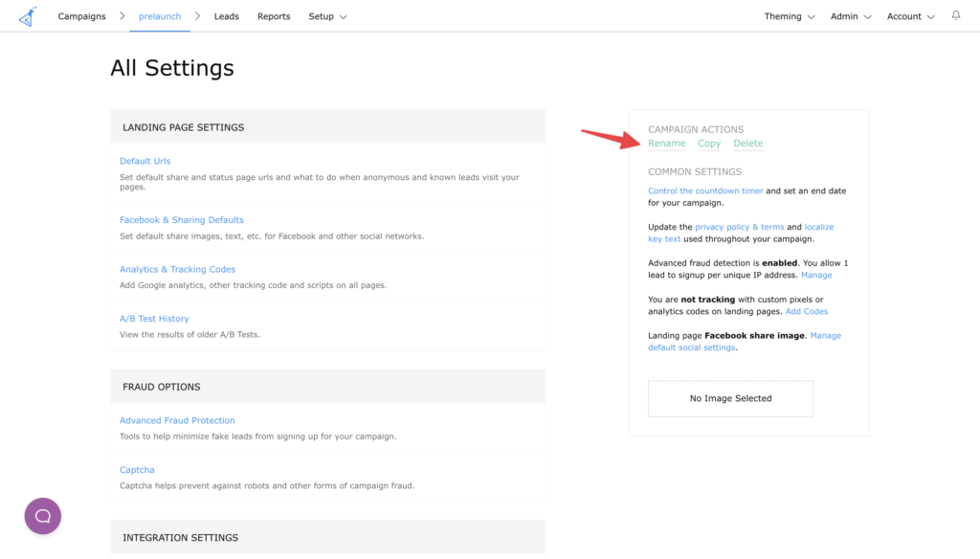The image size is (980, 559).
Task: Open the Reports tab
Action: (274, 16)
